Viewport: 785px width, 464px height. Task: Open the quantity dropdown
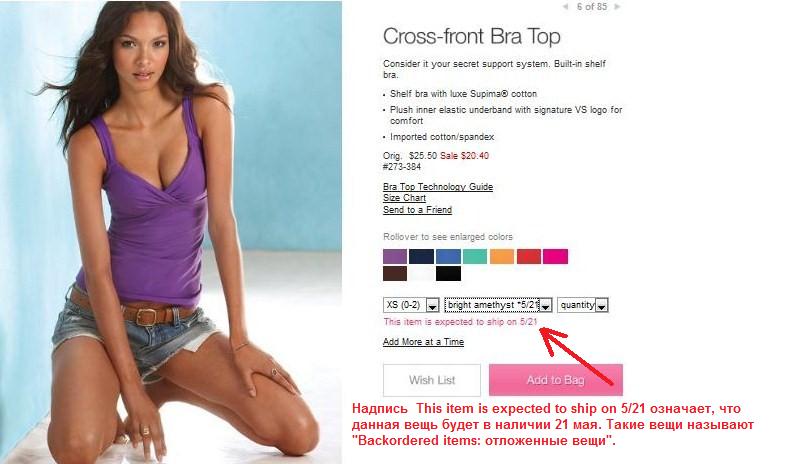coord(583,305)
